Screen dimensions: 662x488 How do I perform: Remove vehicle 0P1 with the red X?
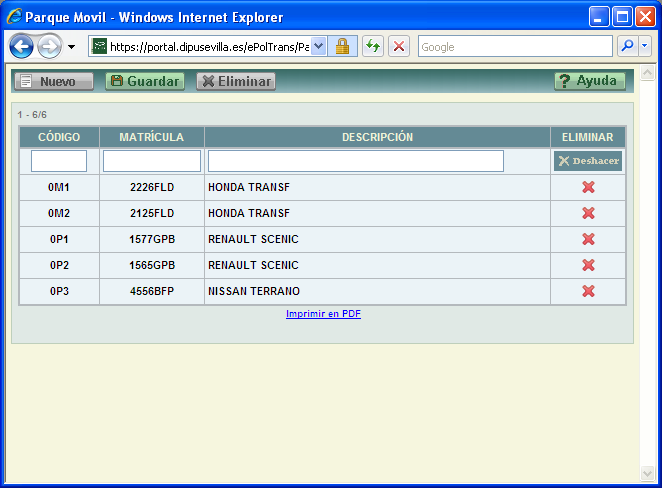(588, 239)
